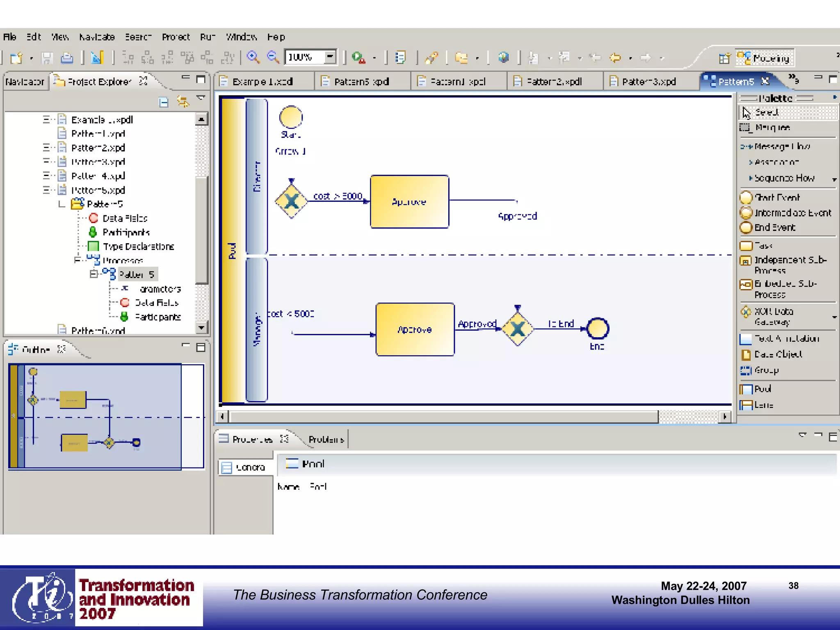Click the Print toolbar icon
The width and height of the screenshot is (840, 630).
(x=67, y=58)
